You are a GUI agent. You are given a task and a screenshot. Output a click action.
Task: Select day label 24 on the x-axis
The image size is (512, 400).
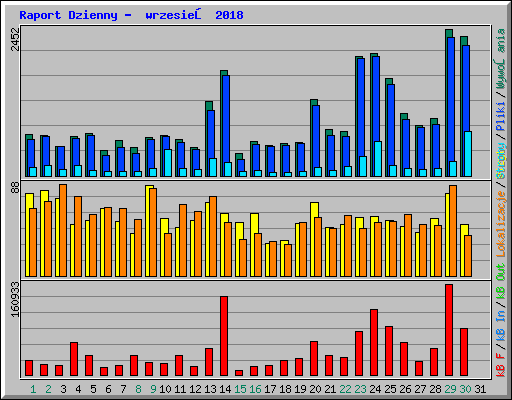(375, 389)
